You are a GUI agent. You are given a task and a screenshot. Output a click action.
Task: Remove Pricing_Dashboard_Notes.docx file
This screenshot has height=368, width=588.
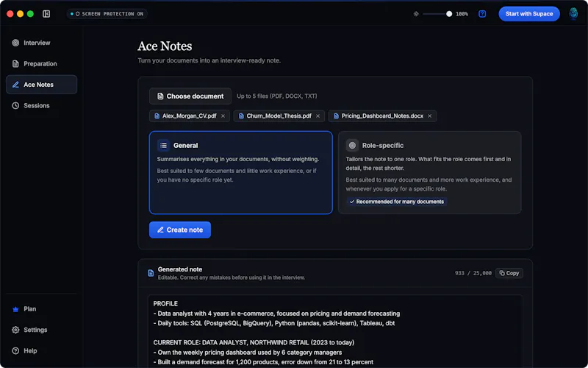[x=430, y=116]
